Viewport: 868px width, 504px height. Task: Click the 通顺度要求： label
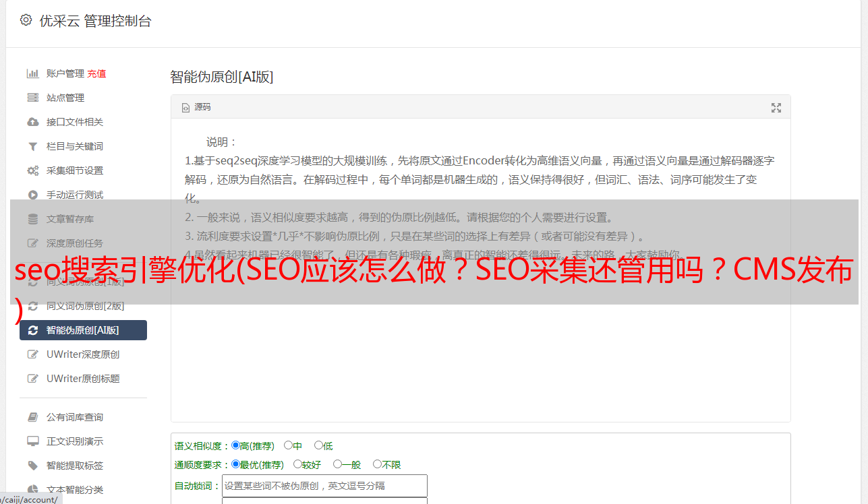click(202, 465)
